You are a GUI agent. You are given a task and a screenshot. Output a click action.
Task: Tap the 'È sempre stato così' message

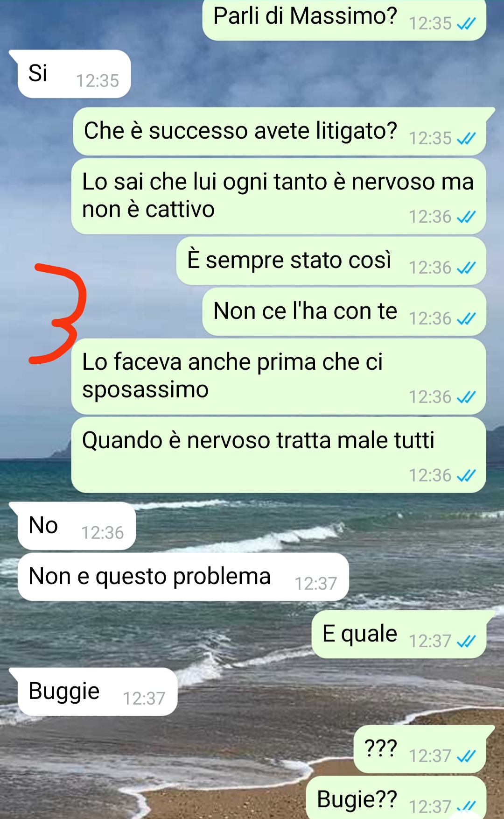(x=331, y=261)
